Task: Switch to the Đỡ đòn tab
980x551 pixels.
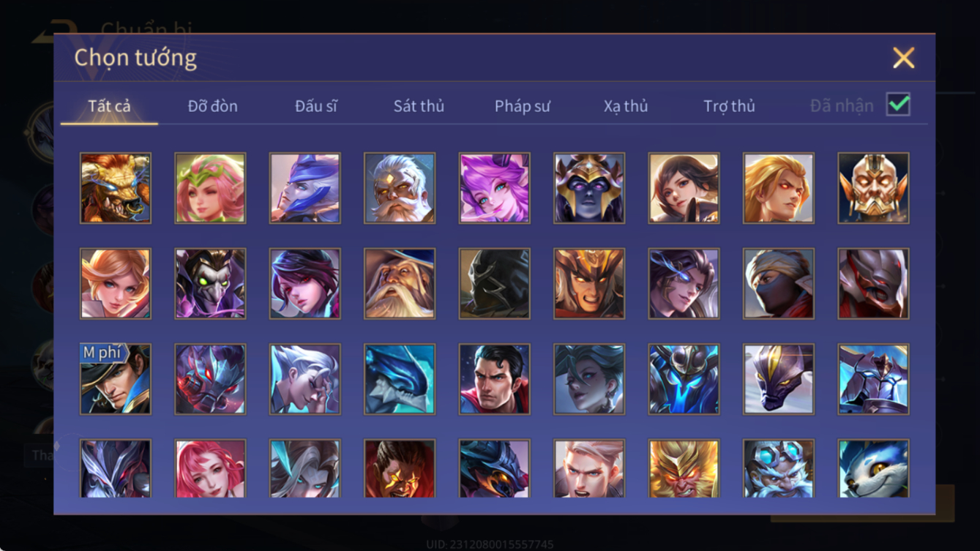Action: click(213, 106)
